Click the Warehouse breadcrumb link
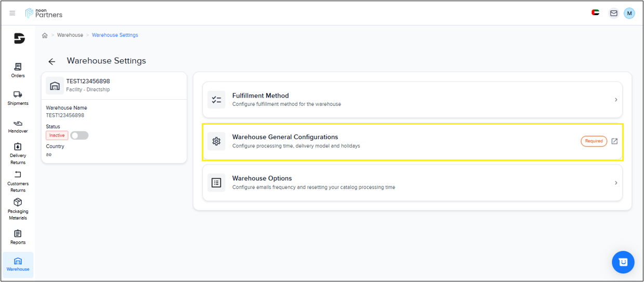The image size is (644, 283). tap(70, 35)
